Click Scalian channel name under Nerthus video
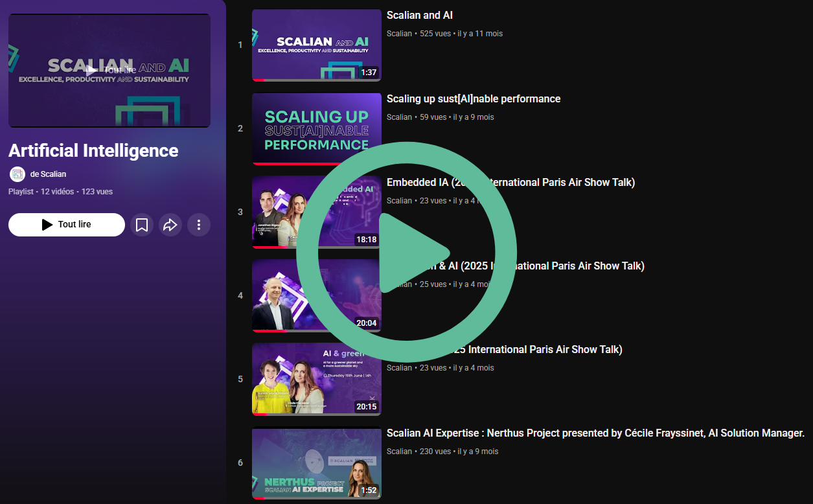This screenshot has width=813, height=504. click(399, 452)
